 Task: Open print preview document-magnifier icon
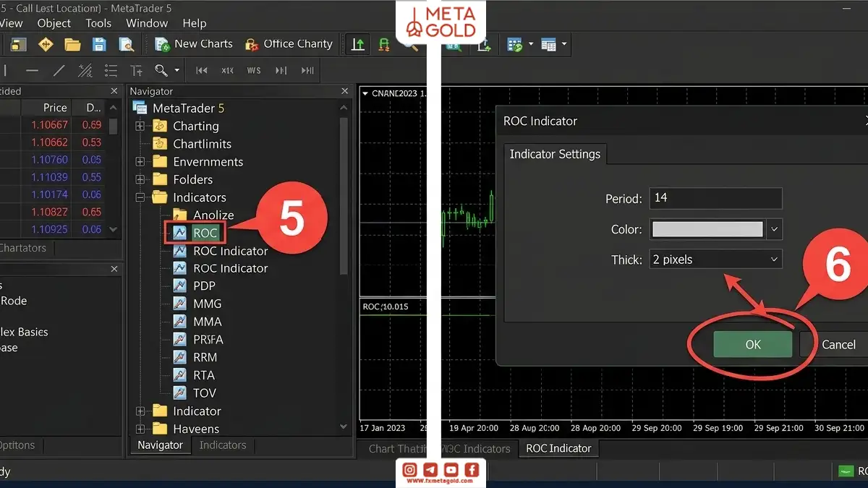(126, 45)
